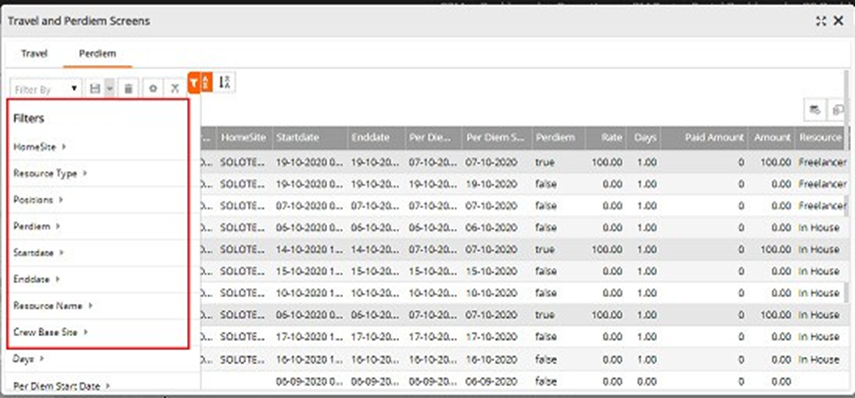
Task: Click the clear filters X icon
Action: [174, 88]
